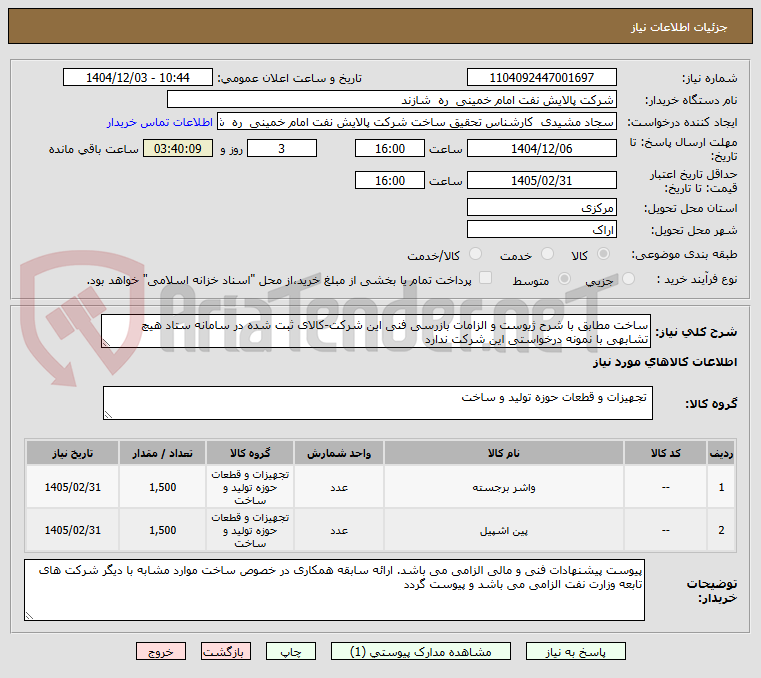Select the 'کالا' radio button

click(x=604, y=254)
